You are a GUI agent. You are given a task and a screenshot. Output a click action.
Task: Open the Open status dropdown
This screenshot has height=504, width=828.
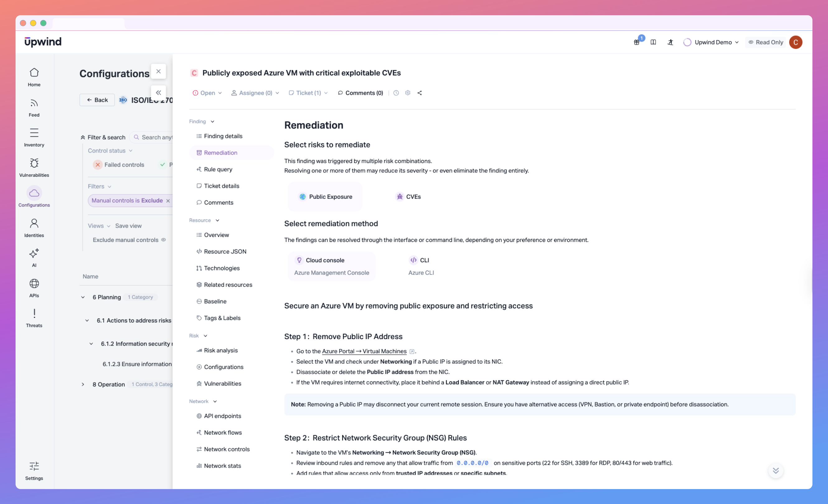point(207,93)
